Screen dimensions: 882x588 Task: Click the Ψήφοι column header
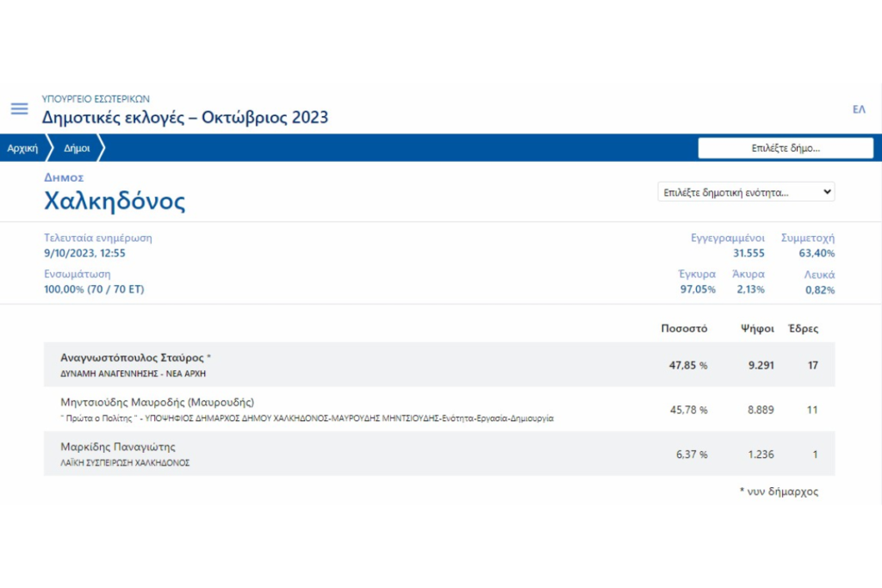click(x=757, y=329)
